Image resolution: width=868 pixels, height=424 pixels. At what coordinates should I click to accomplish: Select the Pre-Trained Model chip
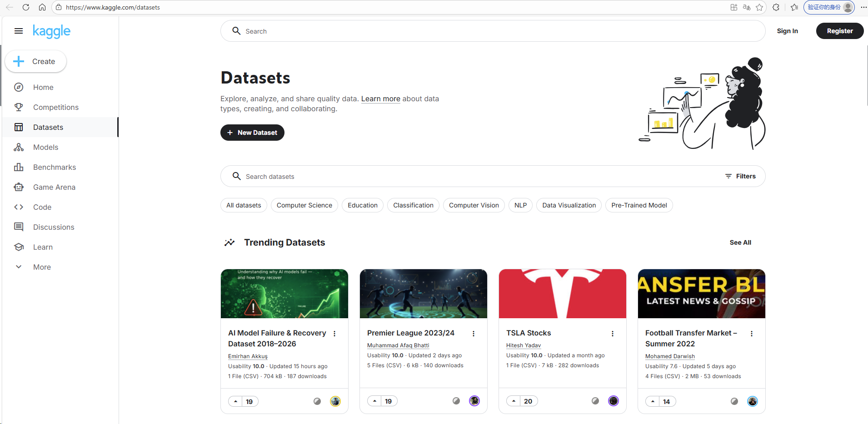[x=639, y=205]
